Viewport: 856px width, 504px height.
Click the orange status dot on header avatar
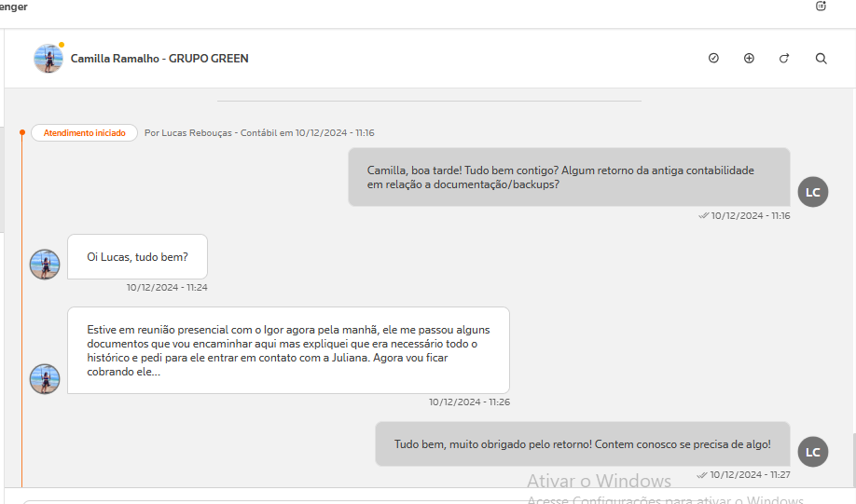click(x=62, y=45)
